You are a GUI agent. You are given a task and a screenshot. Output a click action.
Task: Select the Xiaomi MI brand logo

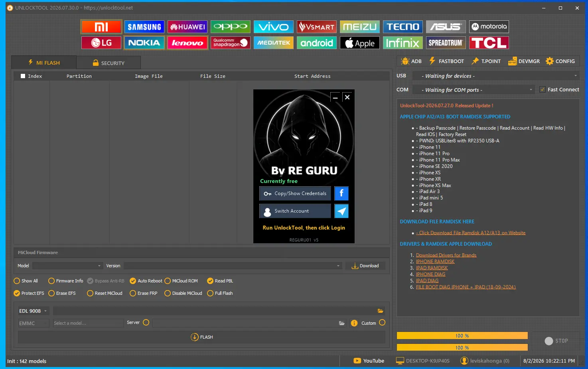point(101,27)
